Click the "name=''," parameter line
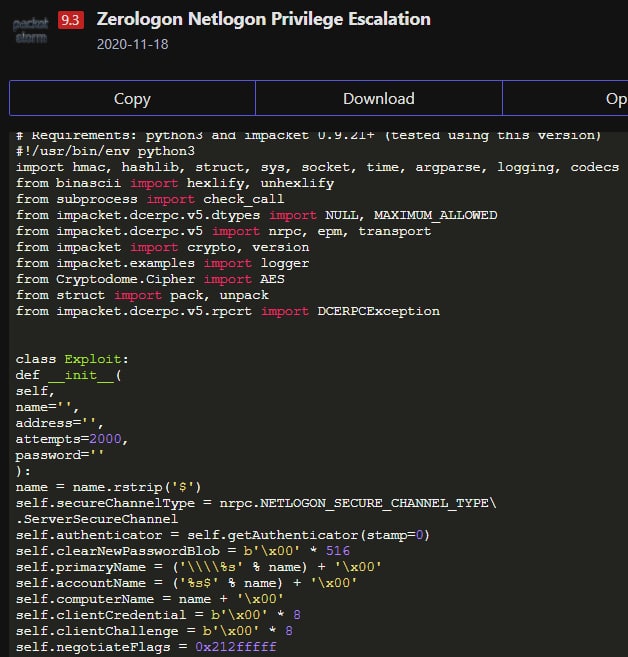Screen dimensions: 628x657 click(x=47, y=407)
